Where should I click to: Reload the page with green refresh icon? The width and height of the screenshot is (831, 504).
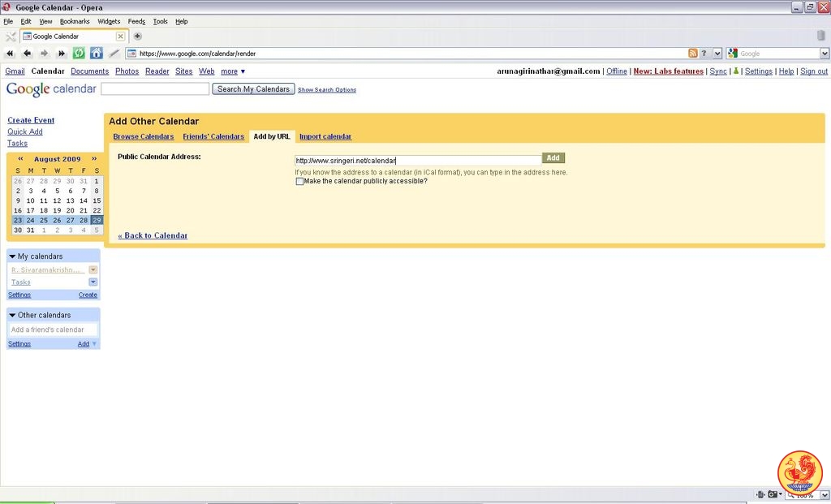[79, 53]
